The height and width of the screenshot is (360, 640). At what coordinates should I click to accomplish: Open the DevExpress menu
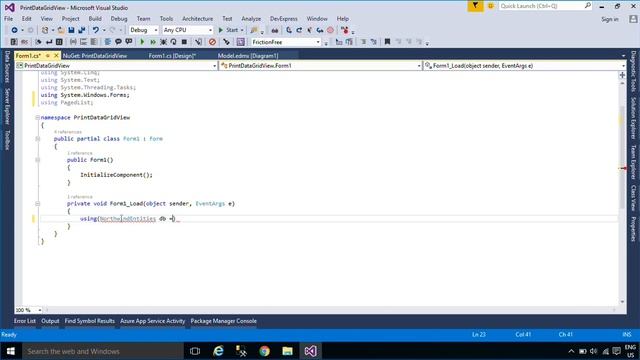[284, 19]
